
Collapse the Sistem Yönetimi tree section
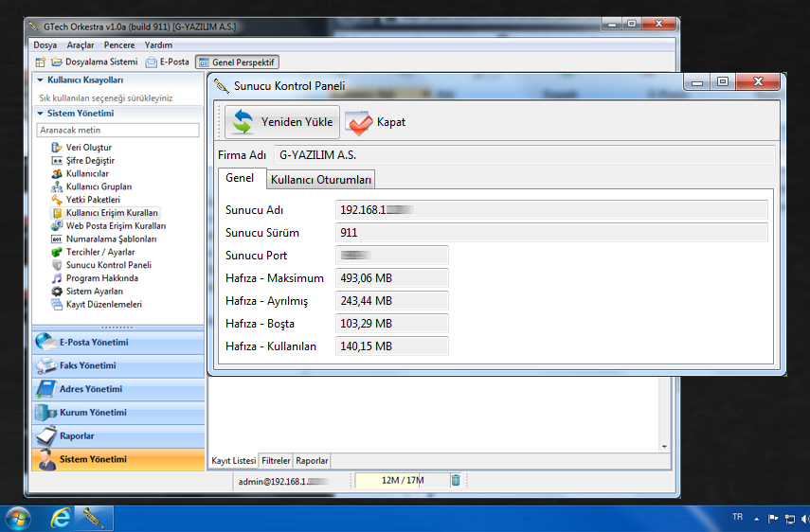click(41, 113)
